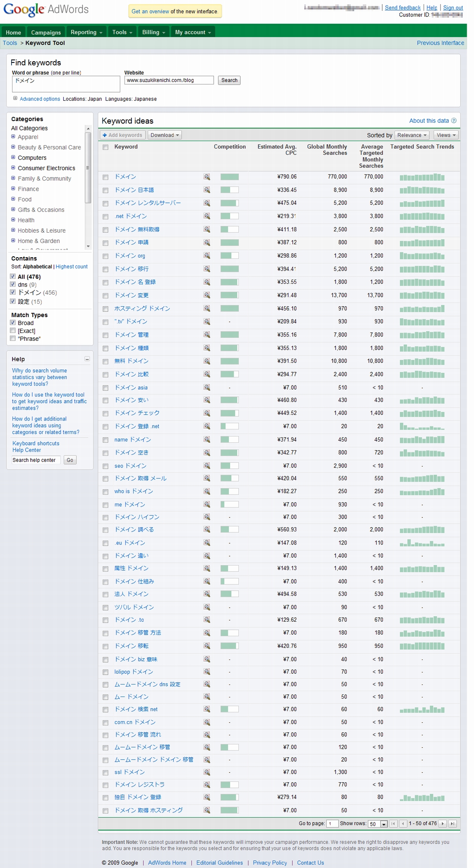
Task: Go to the Home tab
Action: coord(13,32)
